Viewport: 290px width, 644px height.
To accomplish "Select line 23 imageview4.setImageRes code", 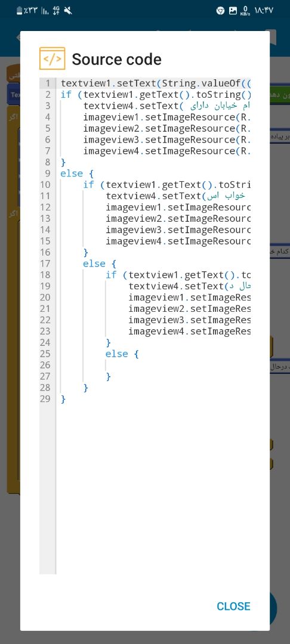I will (x=189, y=331).
